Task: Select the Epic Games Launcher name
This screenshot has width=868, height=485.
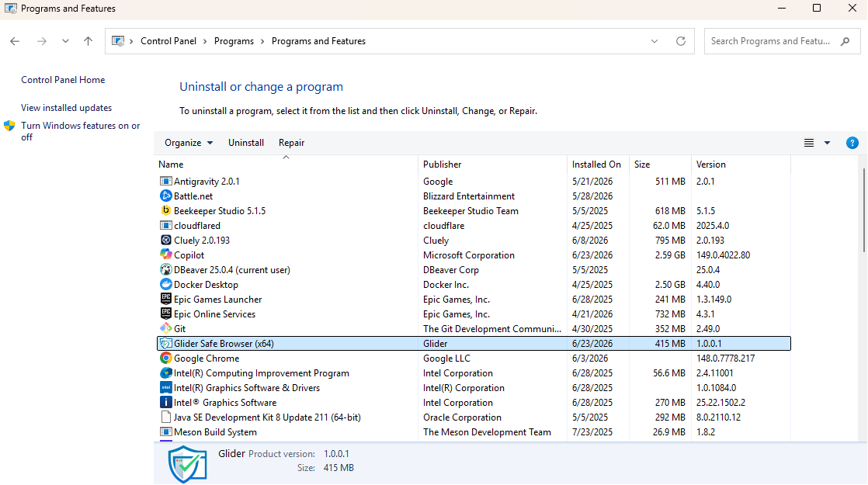Action: pyautogui.click(x=217, y=300)
